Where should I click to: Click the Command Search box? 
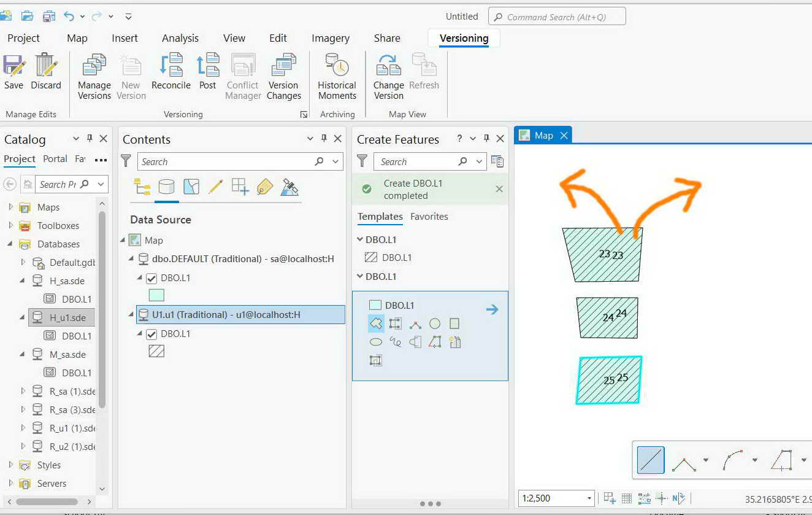pyautogui.click(x=557, y=17)
